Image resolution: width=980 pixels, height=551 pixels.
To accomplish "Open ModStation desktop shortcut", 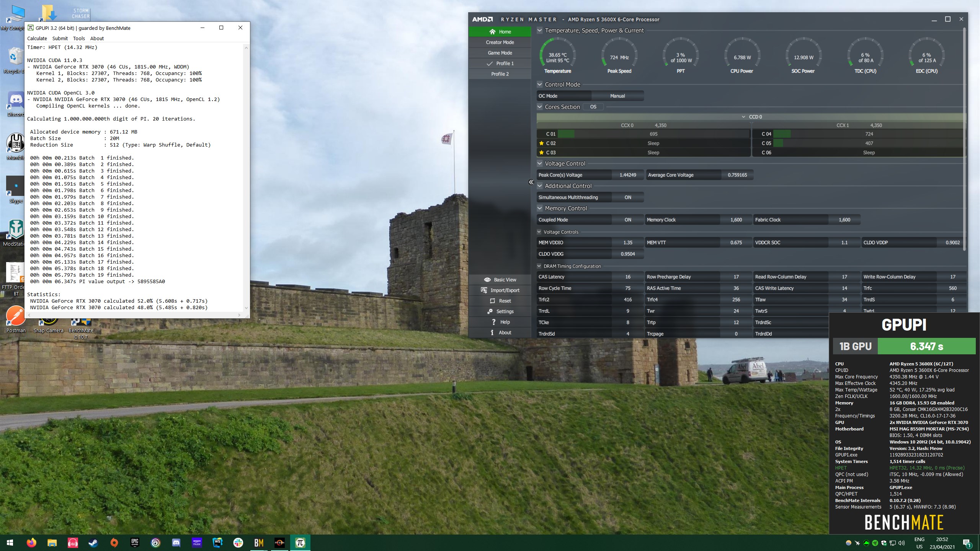I will pyautogui.click(x=14, y=233).
